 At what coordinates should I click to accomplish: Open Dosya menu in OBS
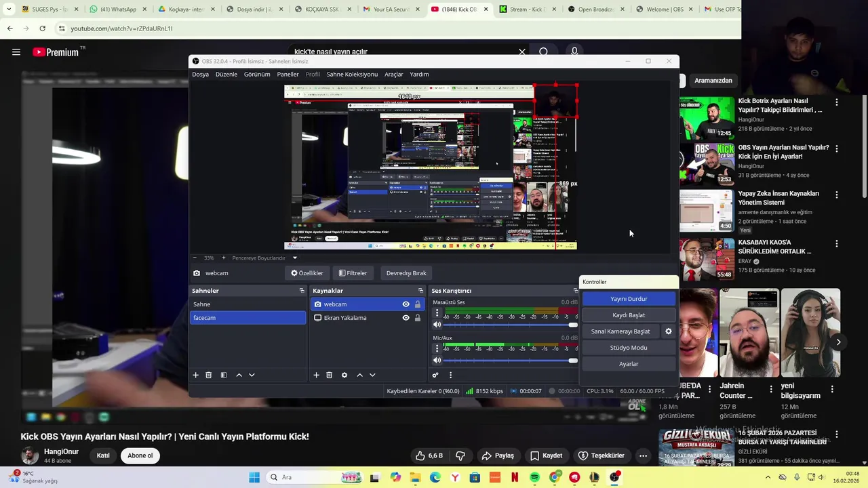pos(200,75)
